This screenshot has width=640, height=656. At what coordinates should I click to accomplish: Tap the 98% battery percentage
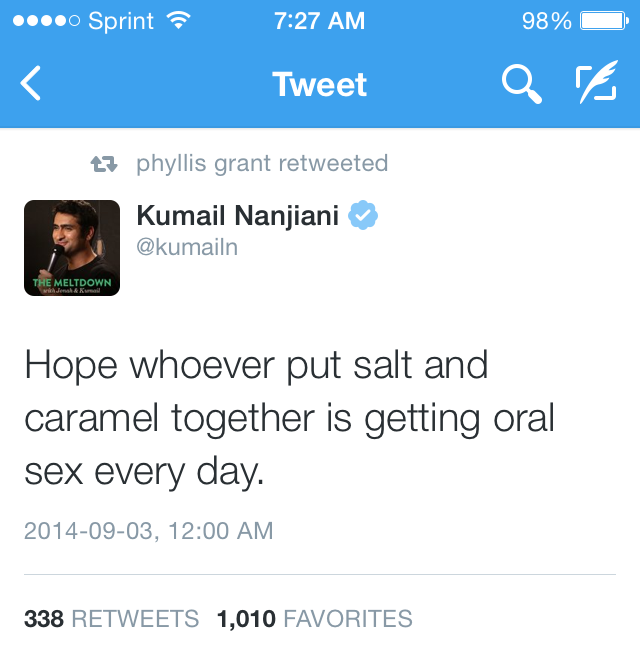(x=546, y=21)
